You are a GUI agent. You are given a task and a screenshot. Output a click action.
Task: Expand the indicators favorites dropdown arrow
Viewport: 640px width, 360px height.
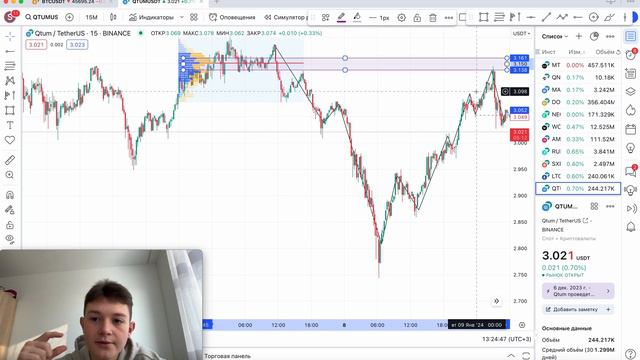coord(181,17)
